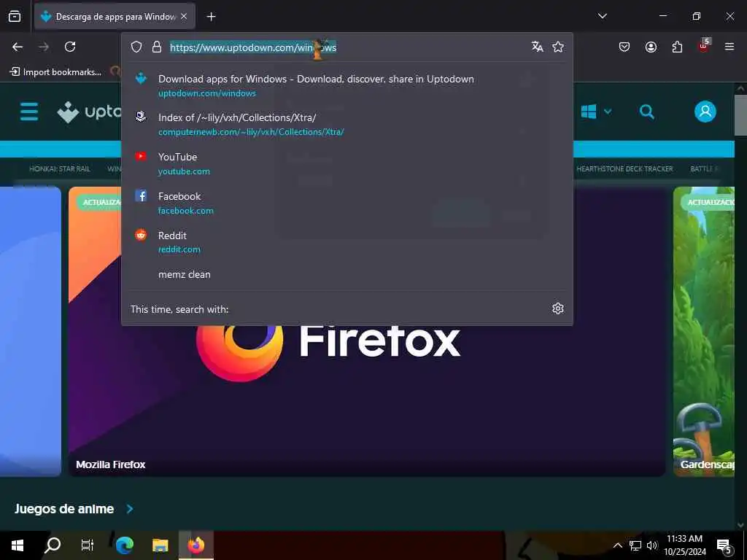Choose the Facebook suggestion
The width and height of the screenshot is (747, 560).
click(347, 203)
